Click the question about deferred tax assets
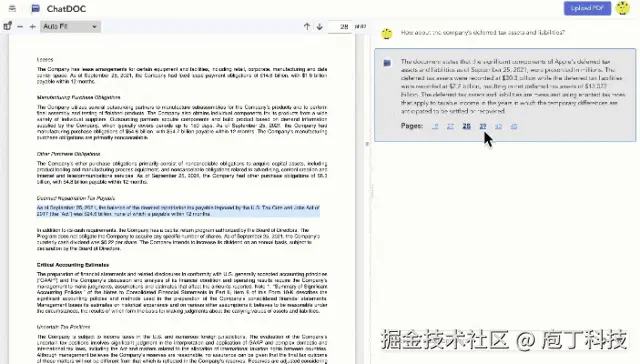The height and width of the screenshot is (364, 640). pyautogui.click(x=482, y=32)
